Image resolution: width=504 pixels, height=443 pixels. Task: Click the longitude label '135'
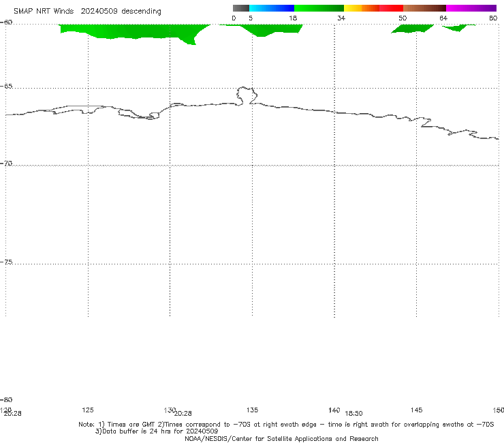coord(252,410)
